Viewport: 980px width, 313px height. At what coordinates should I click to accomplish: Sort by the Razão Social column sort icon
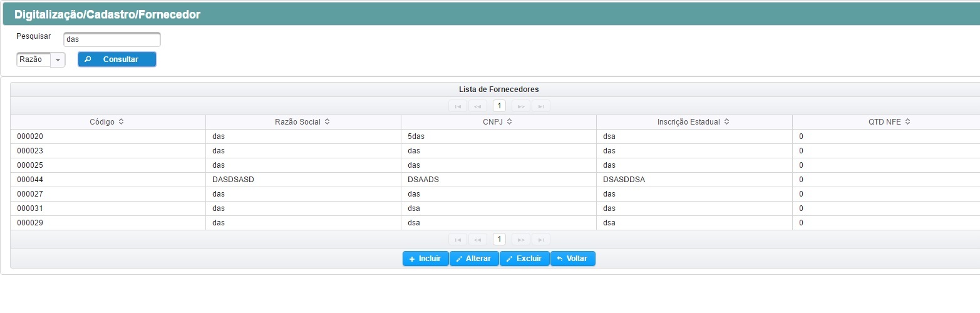pyautogui.click(x=327, y=122)
